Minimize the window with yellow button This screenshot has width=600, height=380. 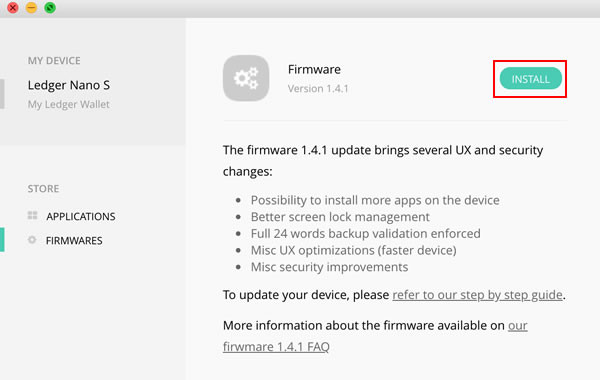point(31,7)
